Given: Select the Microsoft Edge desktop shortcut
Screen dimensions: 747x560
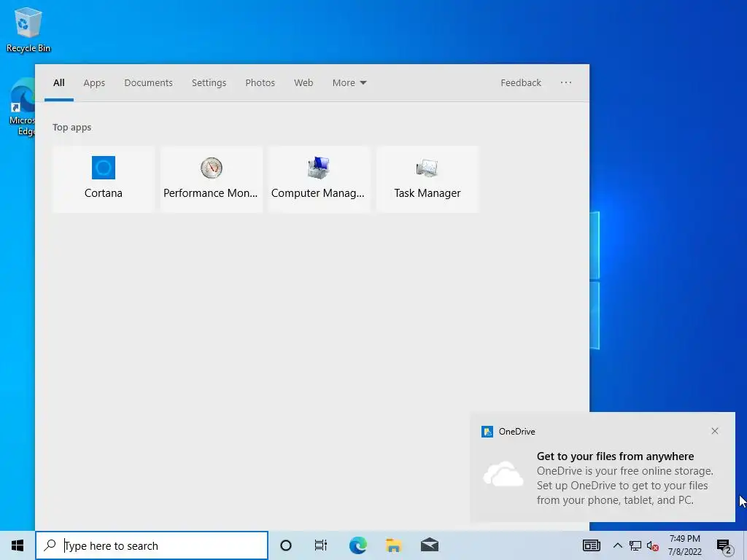Looking at the screenshot, I should tap(23, 107).
